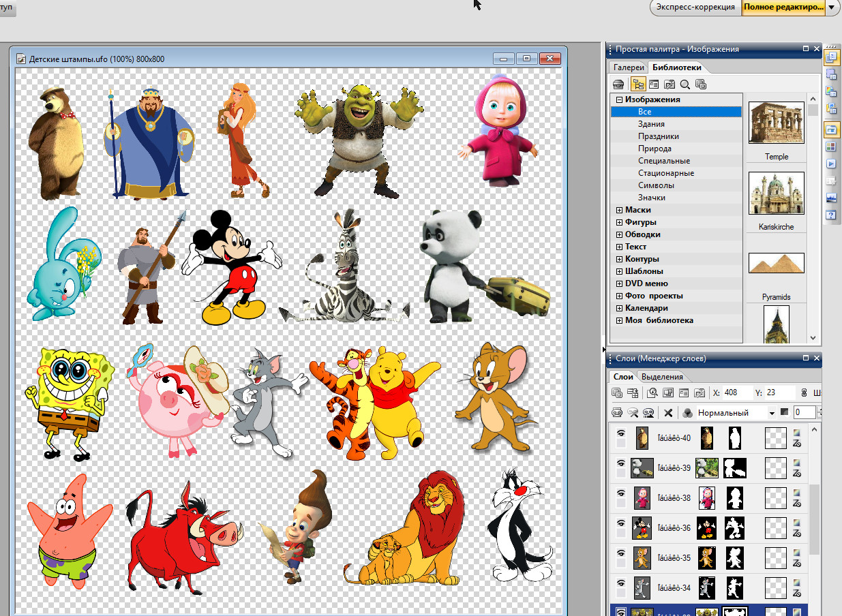Select the Здания category
The height and width of the screenshot is (616, 842).
[x=676, y=124]
